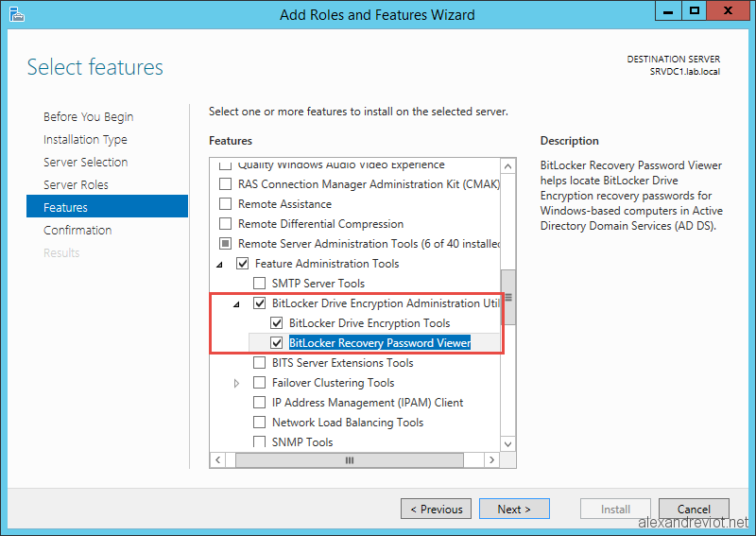This screenshot has width=756, height=536.
Task: Uncheck BitLocker Recovery Password Viewer
Action: point(277,343)
